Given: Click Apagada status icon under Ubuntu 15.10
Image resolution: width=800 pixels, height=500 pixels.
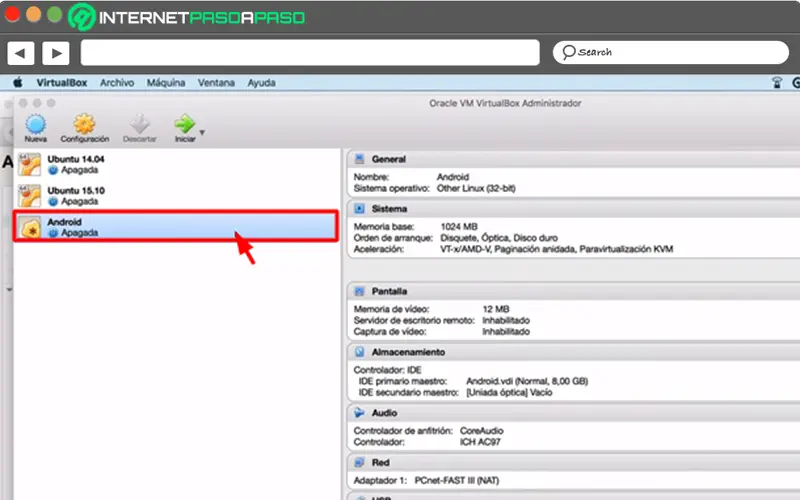Looking at the screenshot, I should point(53,202).
